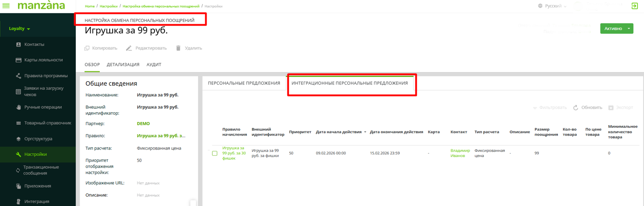Click the Копировать copy icon

click(x=87, y=48)
